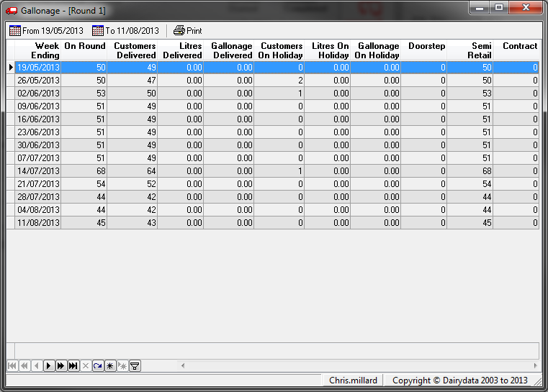
Task: Click the go-to-bookmark navigator icon
Action: (122, 366)
